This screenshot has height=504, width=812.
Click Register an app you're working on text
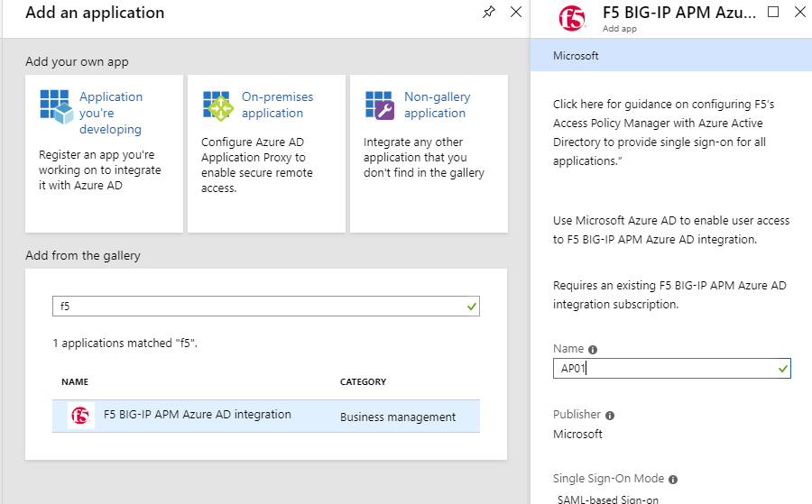click(99, 170)
